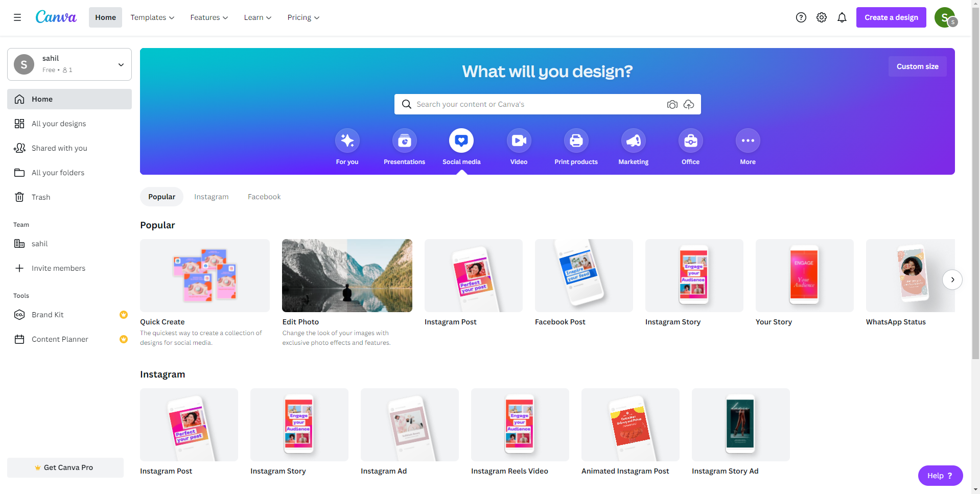This screenshot has width=980, height=494.
Task: Expand the Pricing dropdown menu
Action: [x=304, y=17]
